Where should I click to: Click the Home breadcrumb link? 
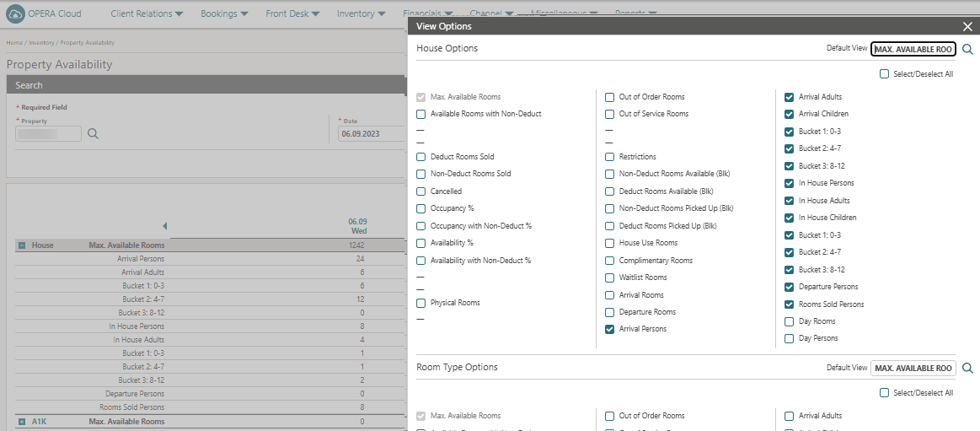(13, 42)
